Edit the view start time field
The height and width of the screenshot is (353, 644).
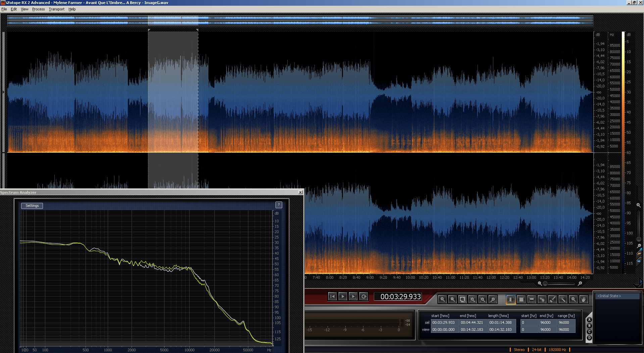[x=444, y=329]
